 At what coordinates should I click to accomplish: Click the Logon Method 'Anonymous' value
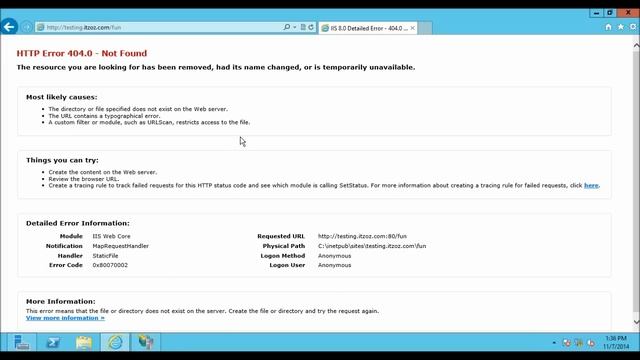(334, 256)
